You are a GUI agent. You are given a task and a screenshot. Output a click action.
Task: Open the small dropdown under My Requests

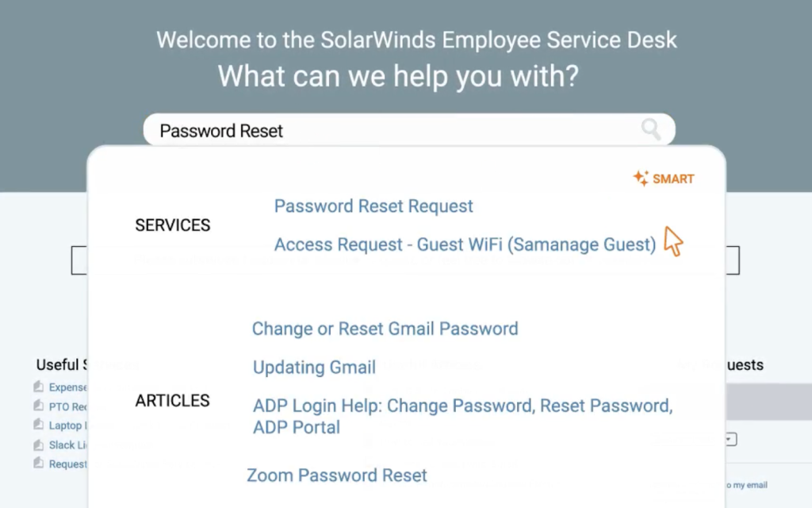pos(731,439)
